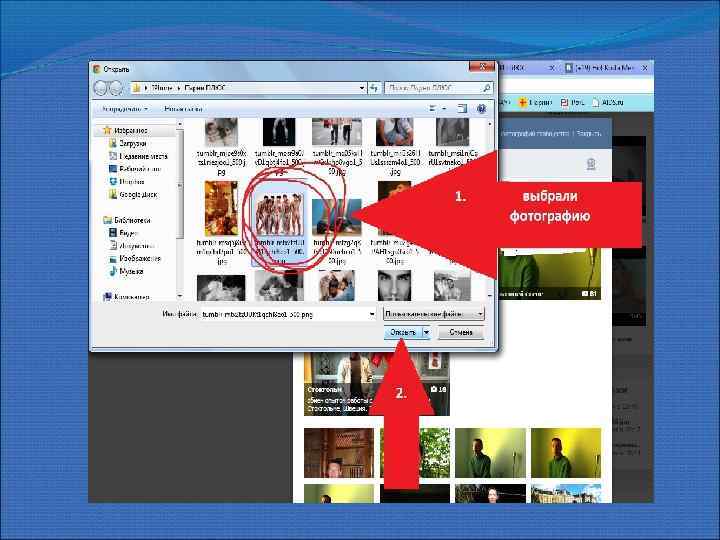The width and height of the screenshot is (720, 540).
Task: Toggle the preview pane icon
Action: click(x=462, y=109)
